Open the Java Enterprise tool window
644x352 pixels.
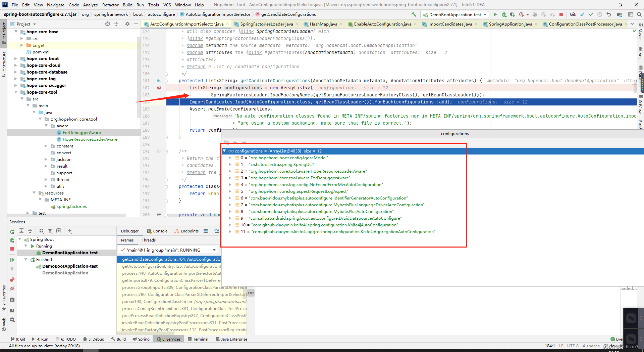click(231, 339)
